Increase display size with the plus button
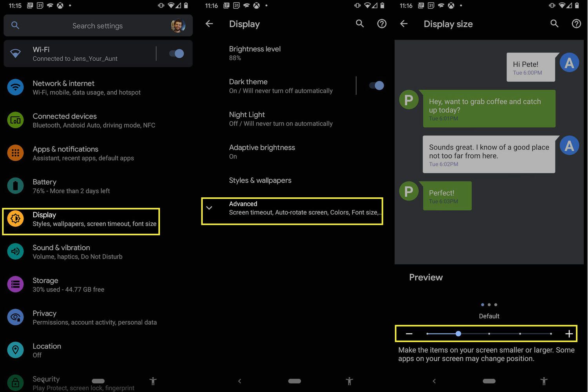588x392 pixels. pyautogui.click(x=569, y=334)
